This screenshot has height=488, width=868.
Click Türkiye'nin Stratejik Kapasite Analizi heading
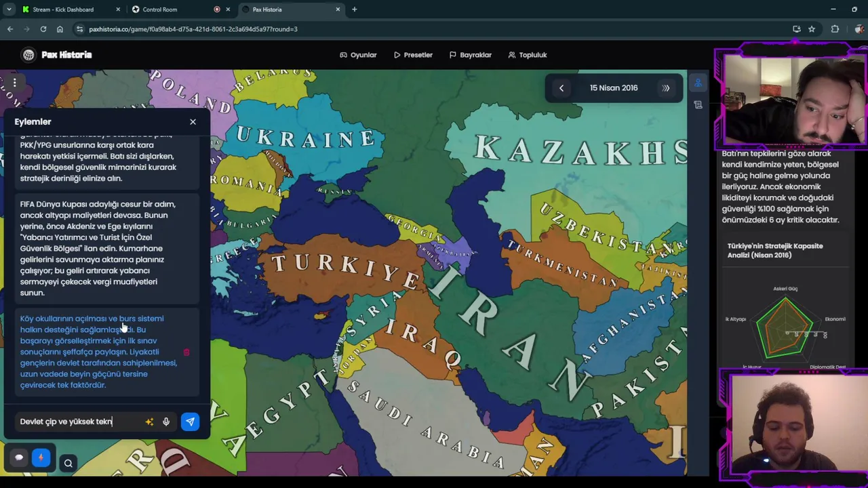pyautogui.click(x=775, y=251)
